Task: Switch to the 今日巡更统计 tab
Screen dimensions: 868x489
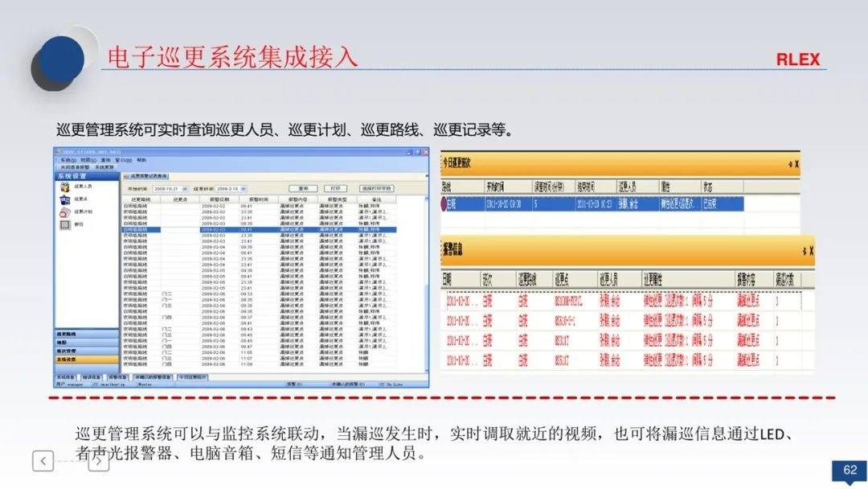Action: 191,376
